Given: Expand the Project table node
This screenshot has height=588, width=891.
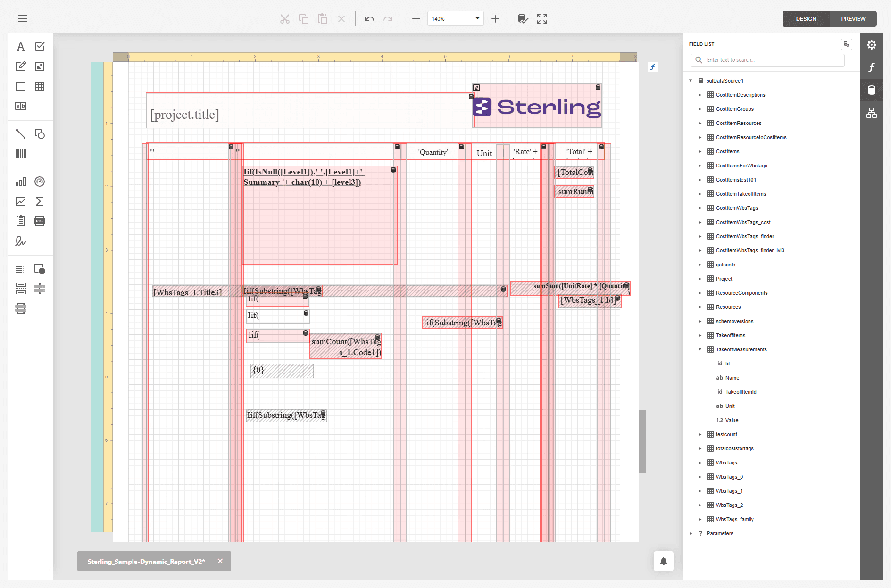Looking at the screenshot, I should (x=700, y=279).
